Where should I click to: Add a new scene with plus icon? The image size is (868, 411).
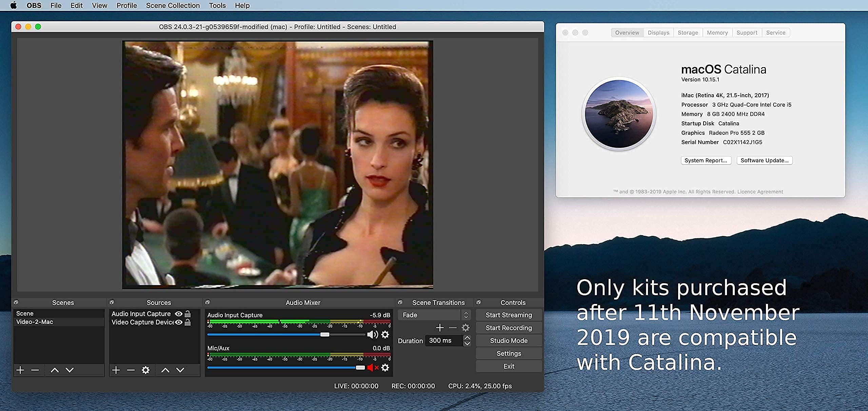20,370
